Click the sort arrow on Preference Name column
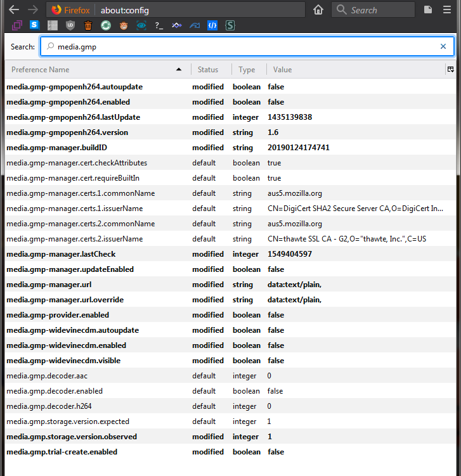 tap(179, 70)
